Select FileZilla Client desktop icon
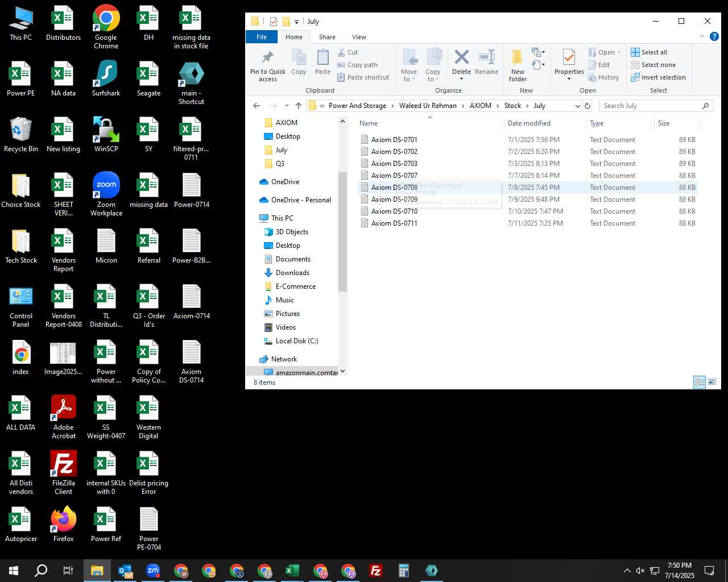 (64, 473)
